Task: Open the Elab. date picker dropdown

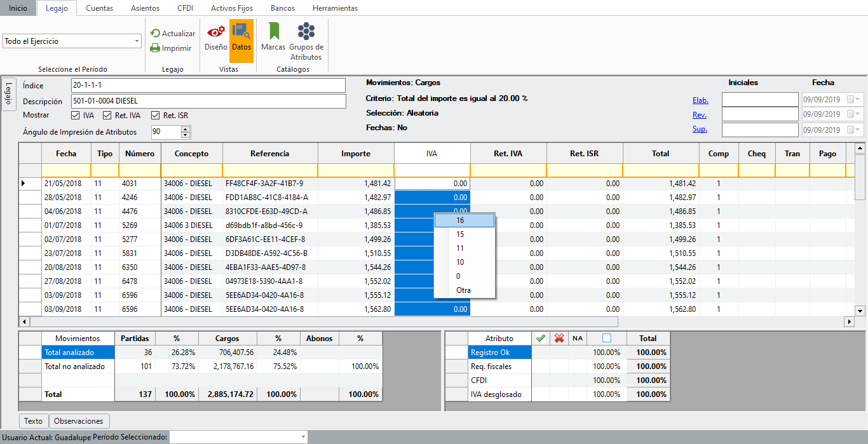Action: [858, 100]
